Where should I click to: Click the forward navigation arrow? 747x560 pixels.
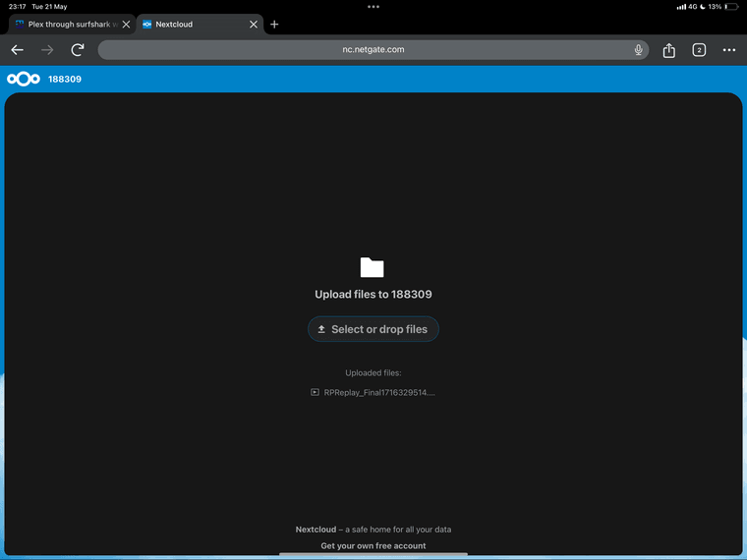pyautogui.click(x=47, y=50)
